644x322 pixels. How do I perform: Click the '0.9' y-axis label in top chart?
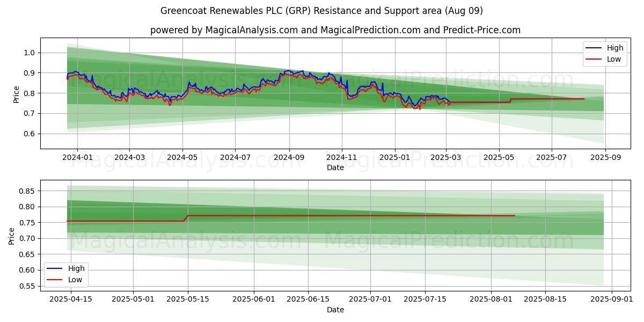pos(30,73)
